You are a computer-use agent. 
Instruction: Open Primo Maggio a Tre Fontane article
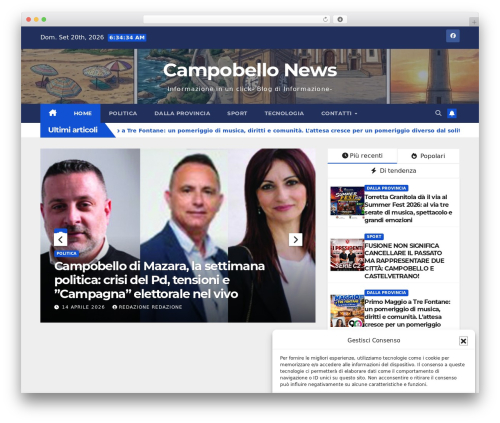pos(407,313)
